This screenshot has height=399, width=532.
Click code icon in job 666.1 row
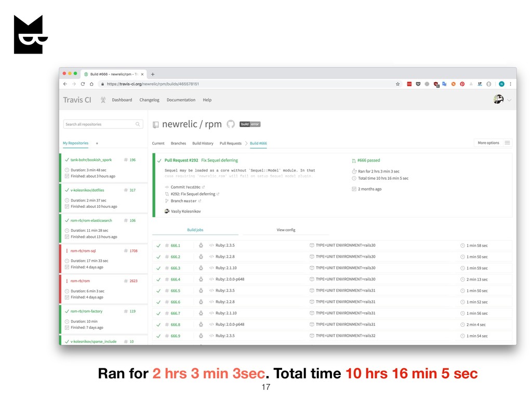tap(211, 245)
